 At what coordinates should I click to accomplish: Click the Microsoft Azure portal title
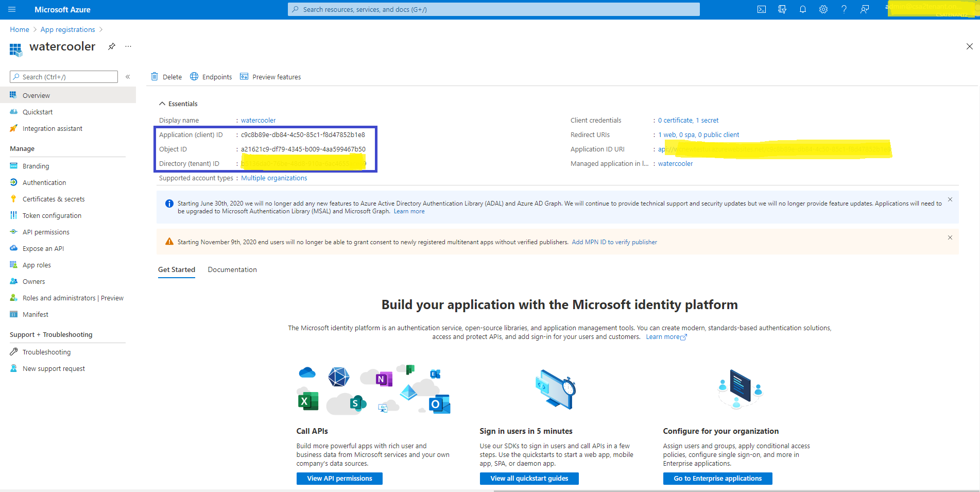pyautogui.click(x=62, y=9)
